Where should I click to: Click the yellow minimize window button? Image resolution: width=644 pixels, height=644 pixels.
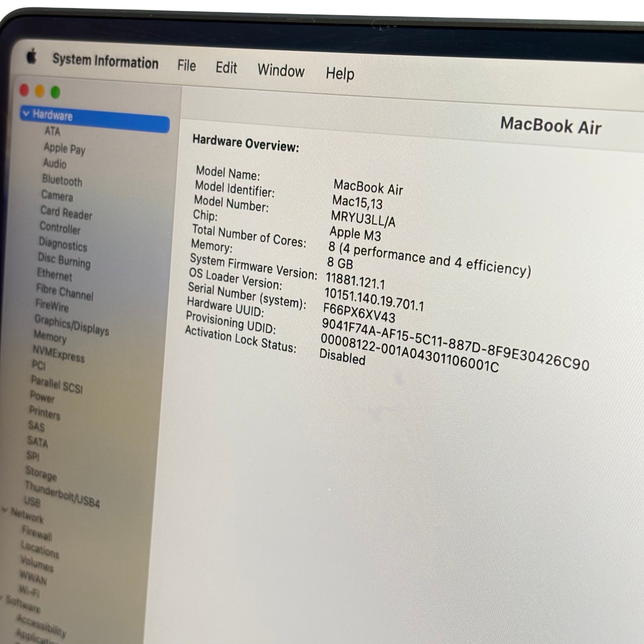[39, 91]
